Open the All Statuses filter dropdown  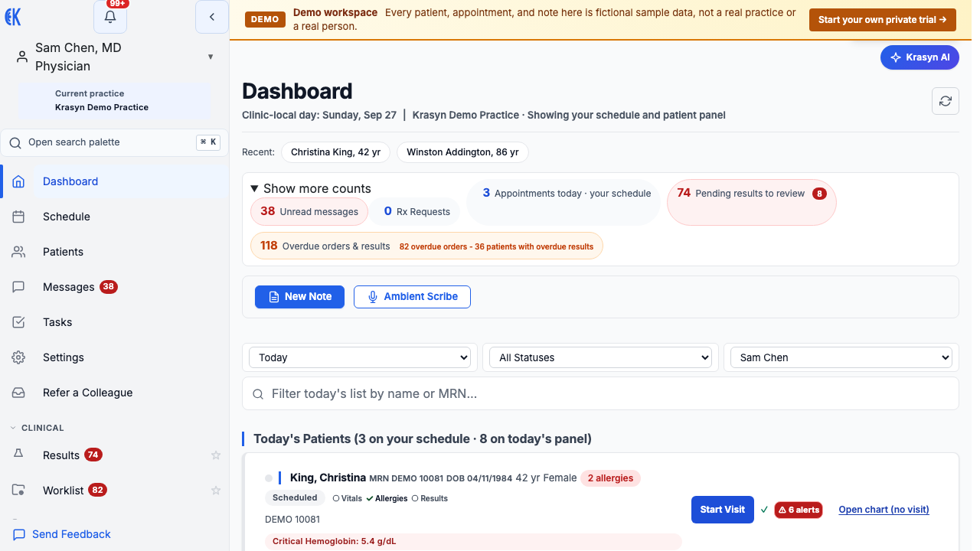click(x=600, y=357)
